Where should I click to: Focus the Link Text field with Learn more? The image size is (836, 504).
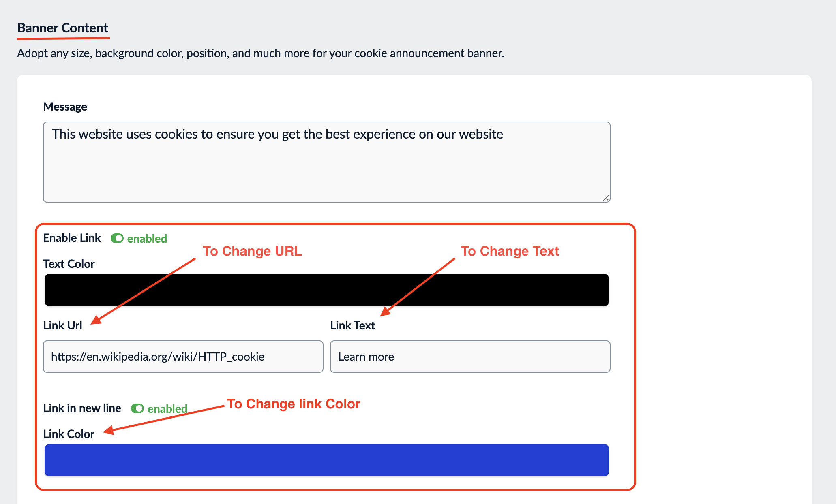point(470,357)
